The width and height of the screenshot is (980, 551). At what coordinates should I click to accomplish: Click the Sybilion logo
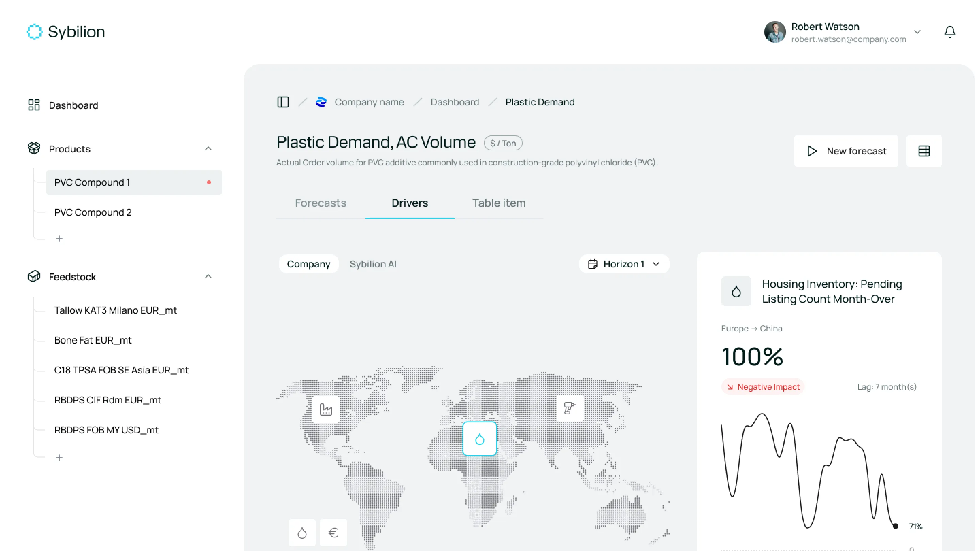tap(65, 32)
